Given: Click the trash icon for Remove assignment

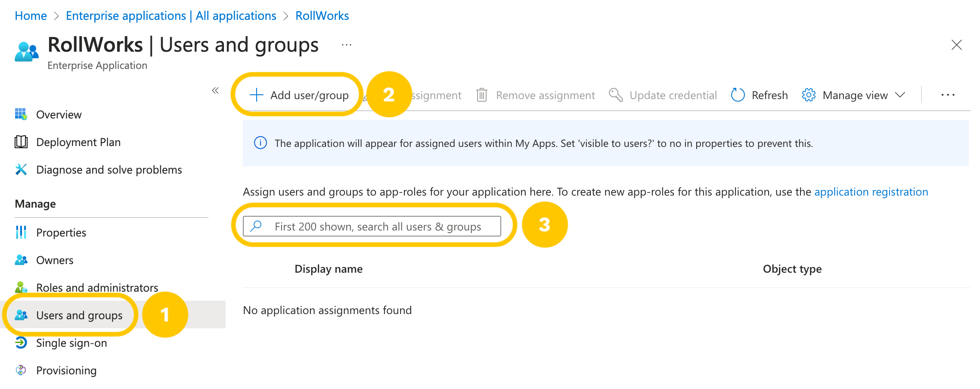Looking at the screenshot, I should click(x=481, y=95).
